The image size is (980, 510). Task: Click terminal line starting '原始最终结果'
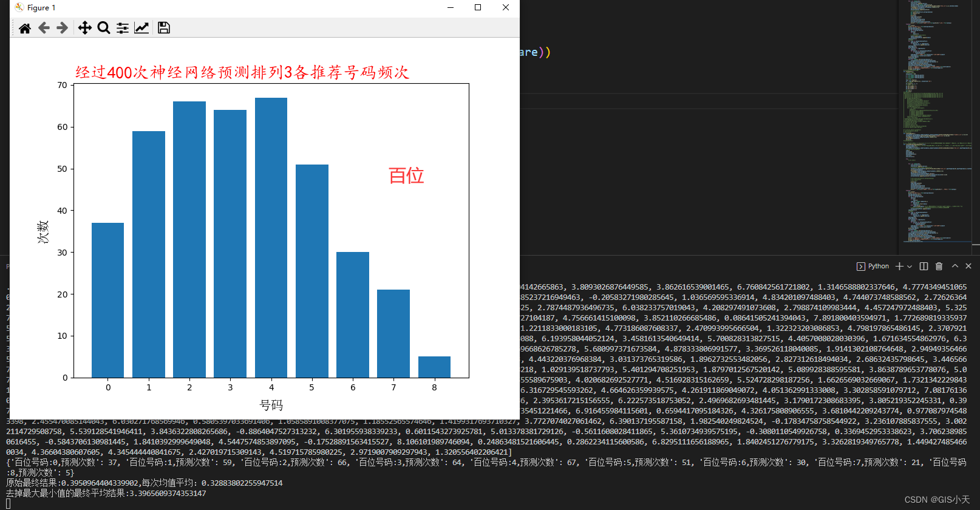pos(145,483)
